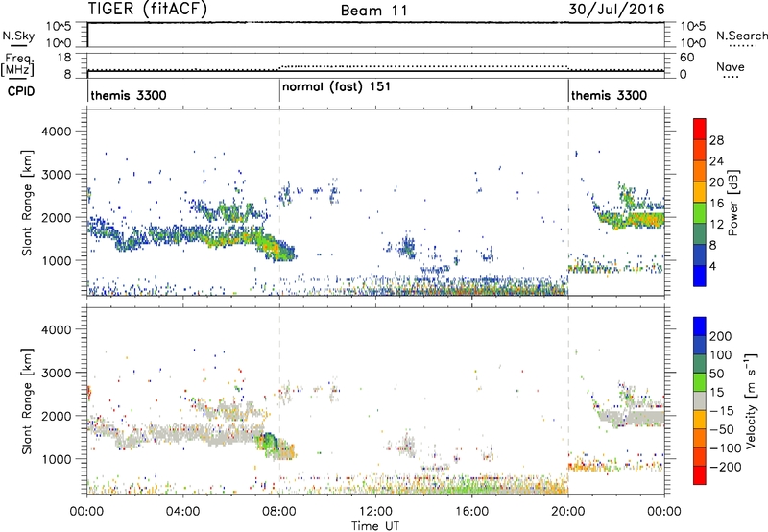768x532 pixels.
Task: Click the "Velocity [m s⁻¹]" colorbar label
Action: pyautogui.click(x=752, y=400)
